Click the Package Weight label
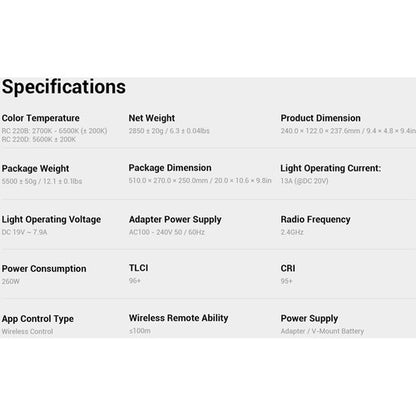This screenshot has width=416, height=416. pyautogui.click(x=35, y=169)
